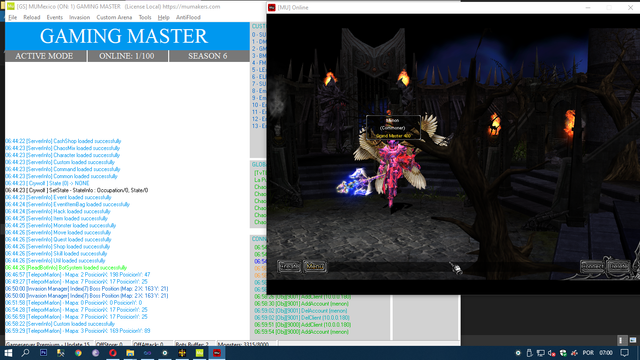Image resolution: width=640 pixels, height=360 pixels.
Task: Click first 'Invasion Manager' Boss Position log line
Action: click(87, 289)
